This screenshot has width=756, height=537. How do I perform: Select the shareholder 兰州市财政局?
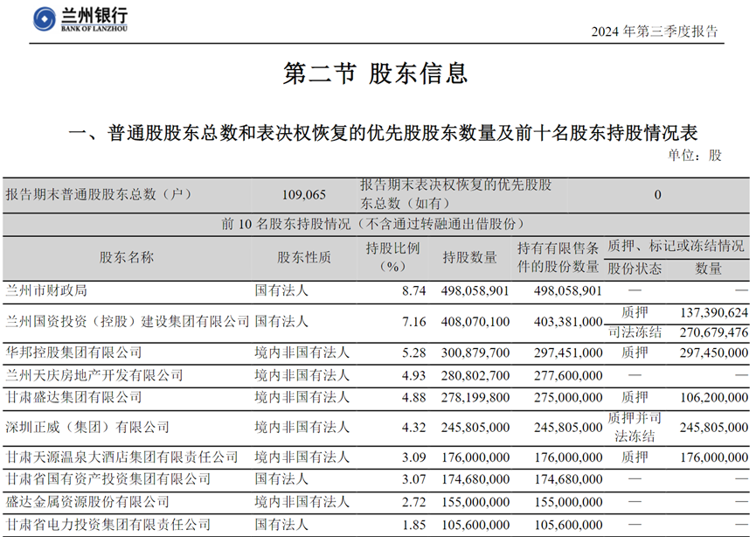point(46,290)
